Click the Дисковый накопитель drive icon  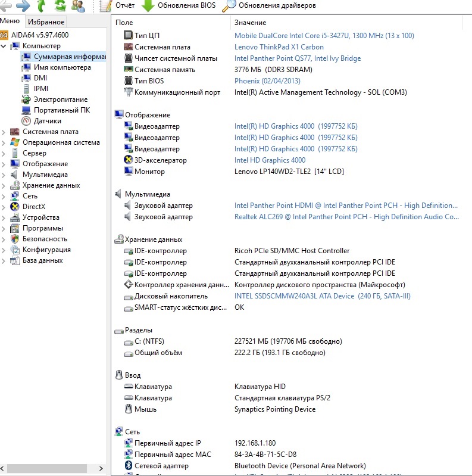coord(129,297)
